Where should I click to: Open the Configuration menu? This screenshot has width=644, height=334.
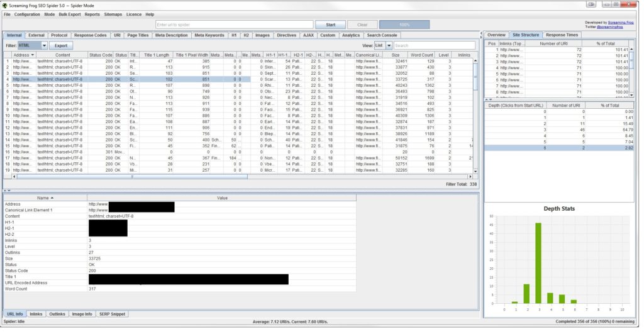click(27, 14)
